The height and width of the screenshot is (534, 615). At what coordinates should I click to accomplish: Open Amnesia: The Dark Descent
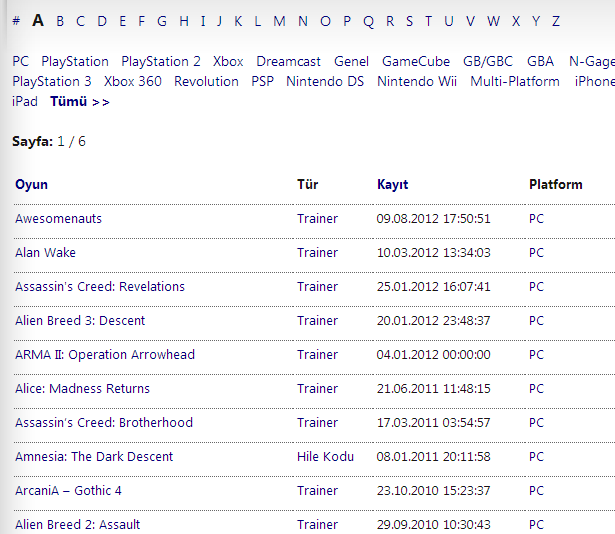click(94, 457)
